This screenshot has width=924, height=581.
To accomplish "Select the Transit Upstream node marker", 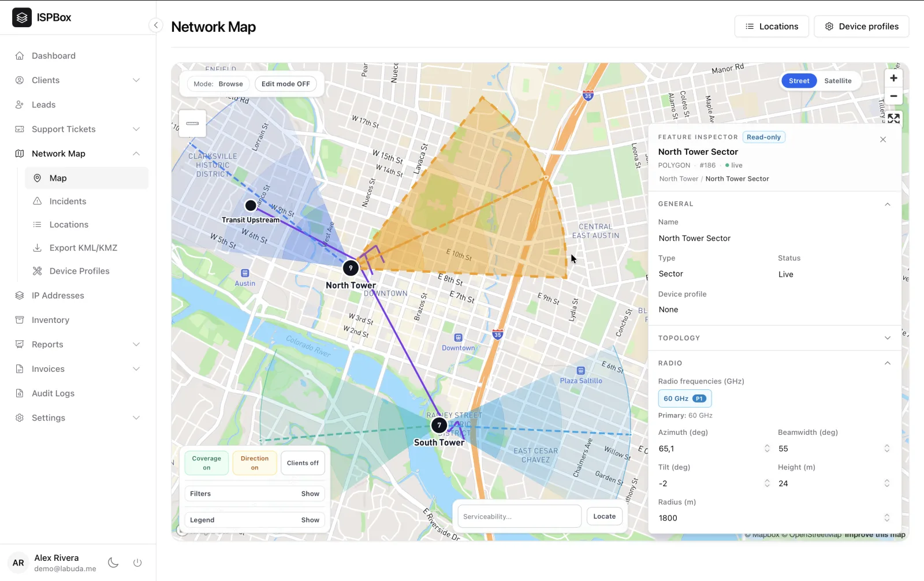I will 251,206.
